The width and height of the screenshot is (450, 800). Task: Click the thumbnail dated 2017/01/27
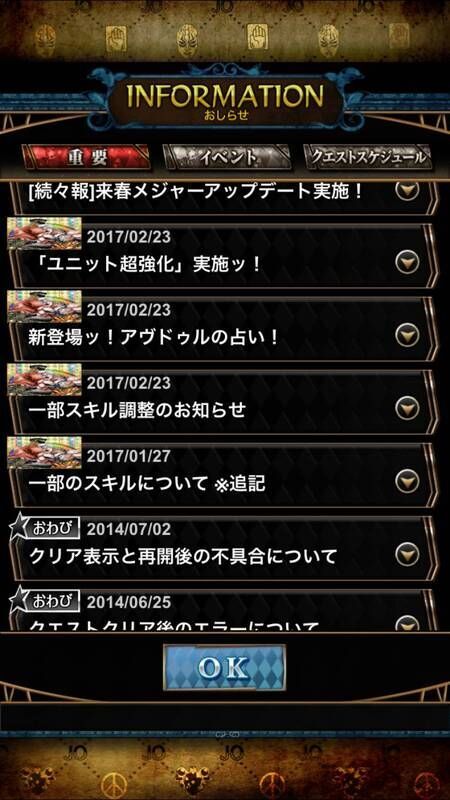click(x=44, y=453)
